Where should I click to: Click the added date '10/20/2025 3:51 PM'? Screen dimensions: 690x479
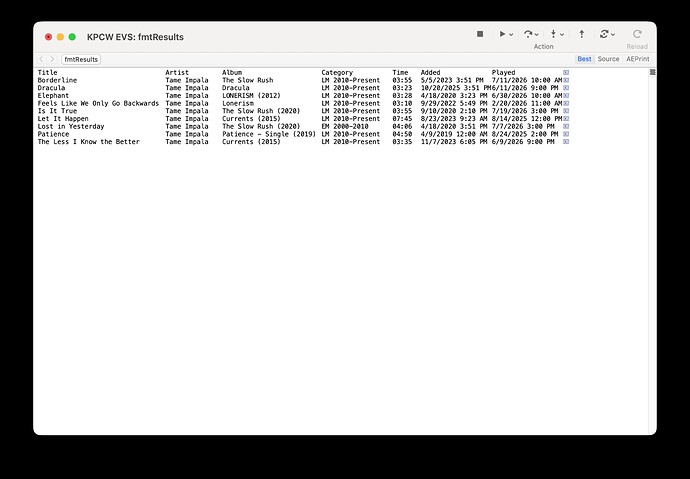point(455,88)
